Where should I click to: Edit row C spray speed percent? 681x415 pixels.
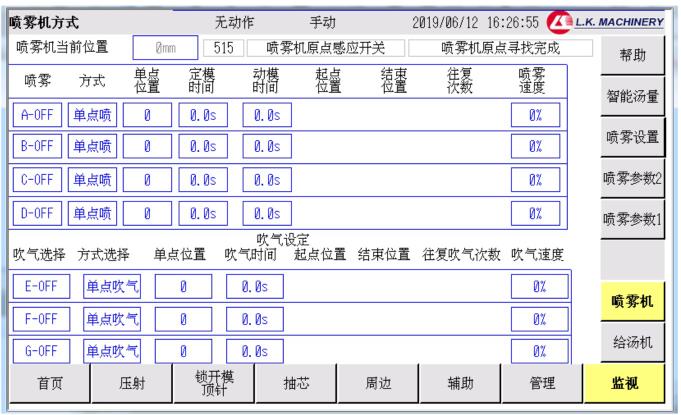point(536,180)
